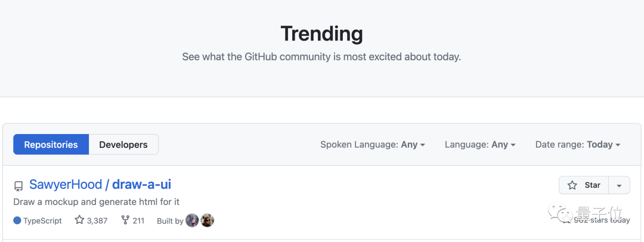Click the fork icon beside 211
644x242 pixels.
point(126,220)
